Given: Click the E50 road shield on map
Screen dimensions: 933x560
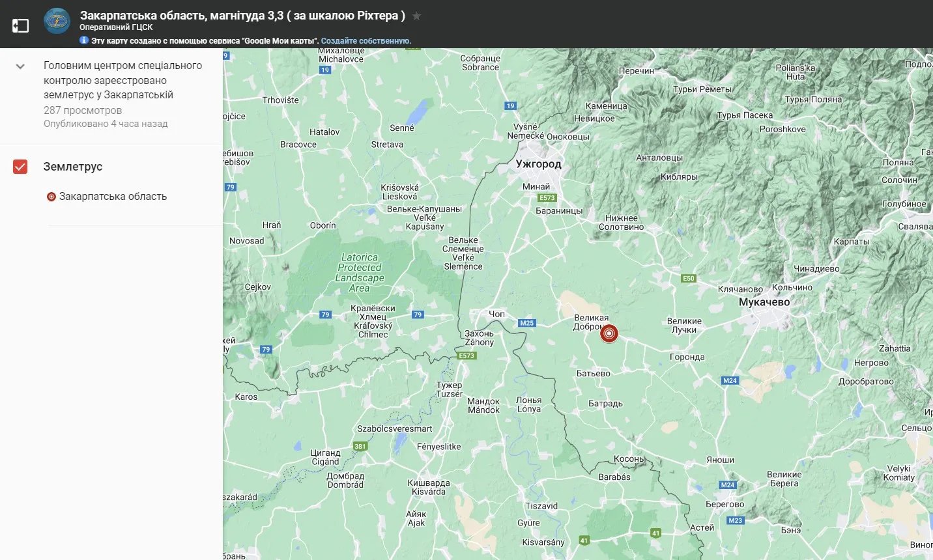Looking at the screenshot, I should click(x=689, y=278).
